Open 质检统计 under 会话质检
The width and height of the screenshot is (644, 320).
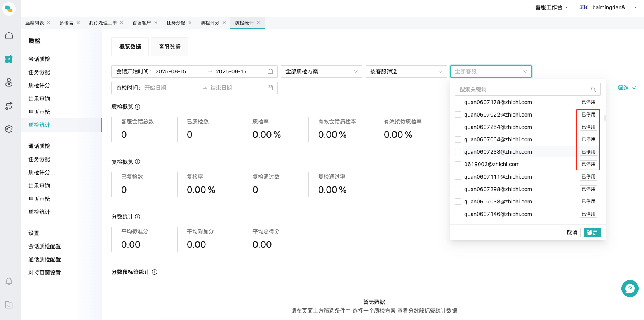pyautogui.click(x=61, y=125)
